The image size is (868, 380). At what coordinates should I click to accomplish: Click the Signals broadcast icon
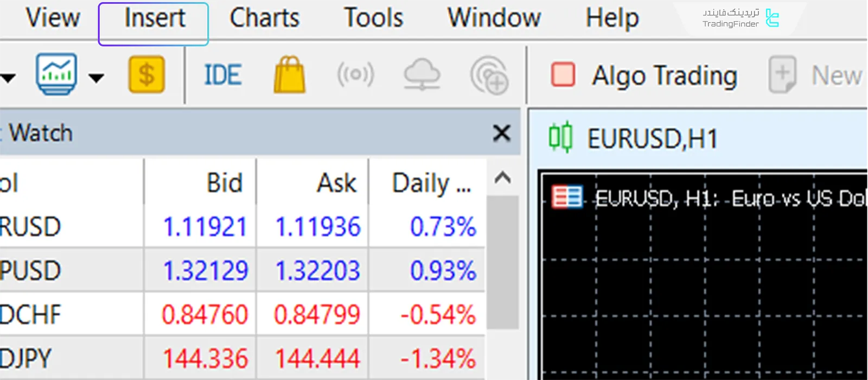[x=355, y=75]
